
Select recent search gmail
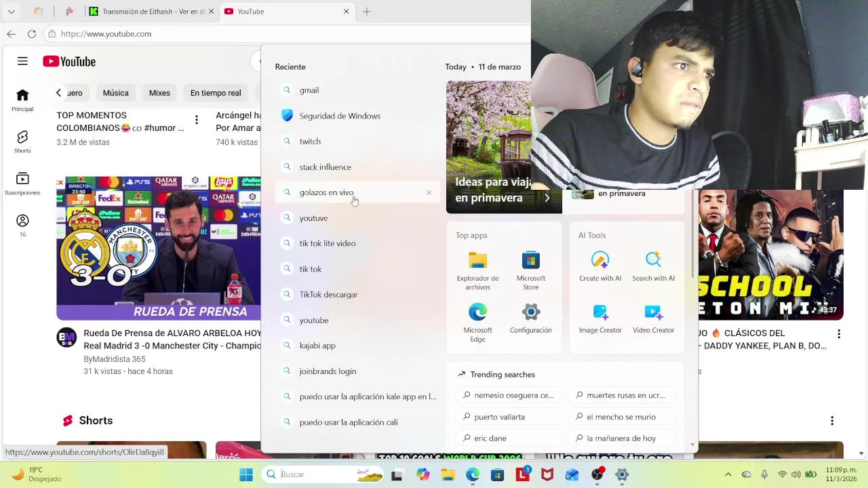pyautogui.click(x=357, y=90)
